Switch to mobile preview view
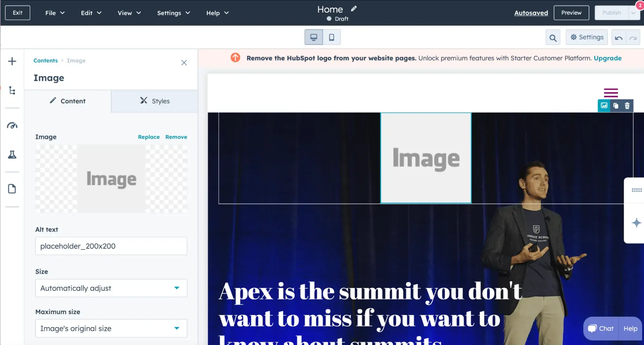The image size is (644, 345). [332, 37]
